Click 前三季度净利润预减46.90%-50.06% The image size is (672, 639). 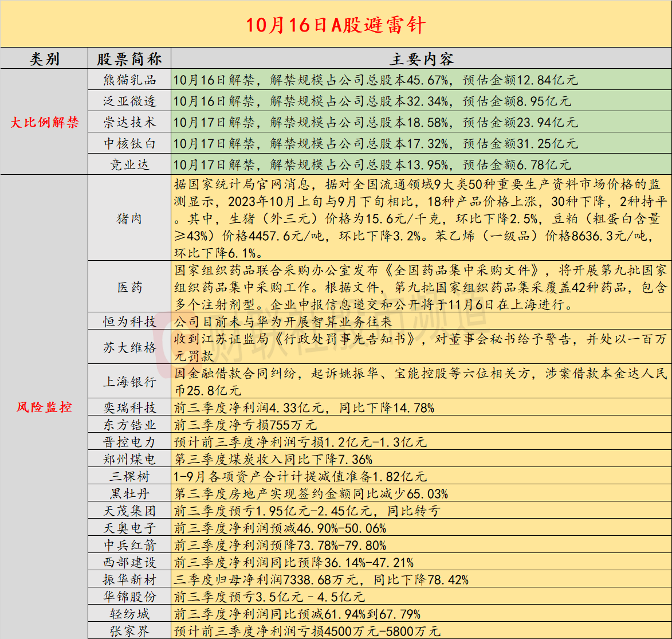point(280,527)
